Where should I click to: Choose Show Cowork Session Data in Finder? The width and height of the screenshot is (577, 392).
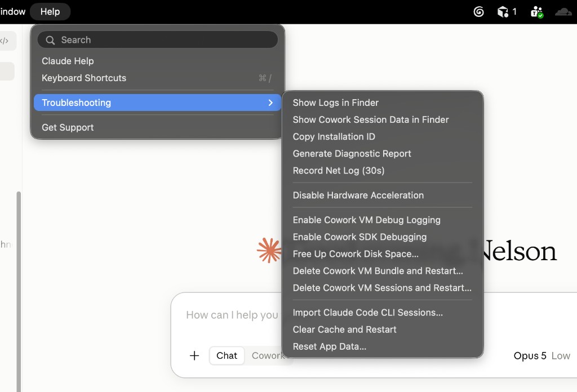(x=383, y=119)
